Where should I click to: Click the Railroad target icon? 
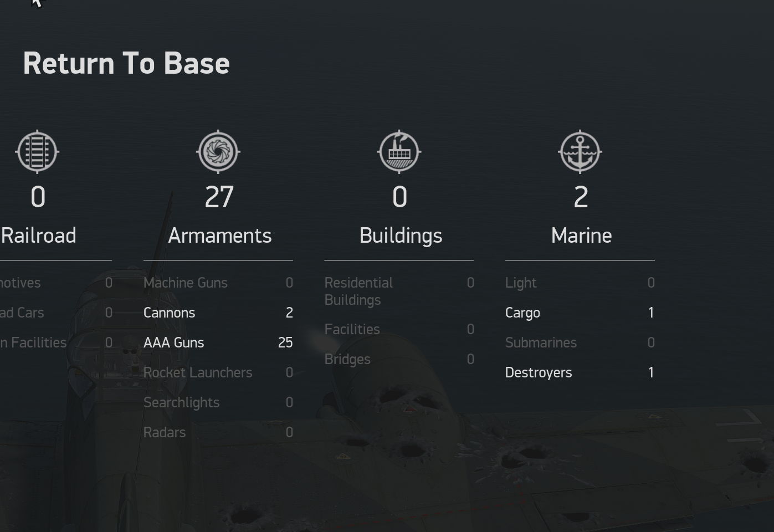(37, 152)
